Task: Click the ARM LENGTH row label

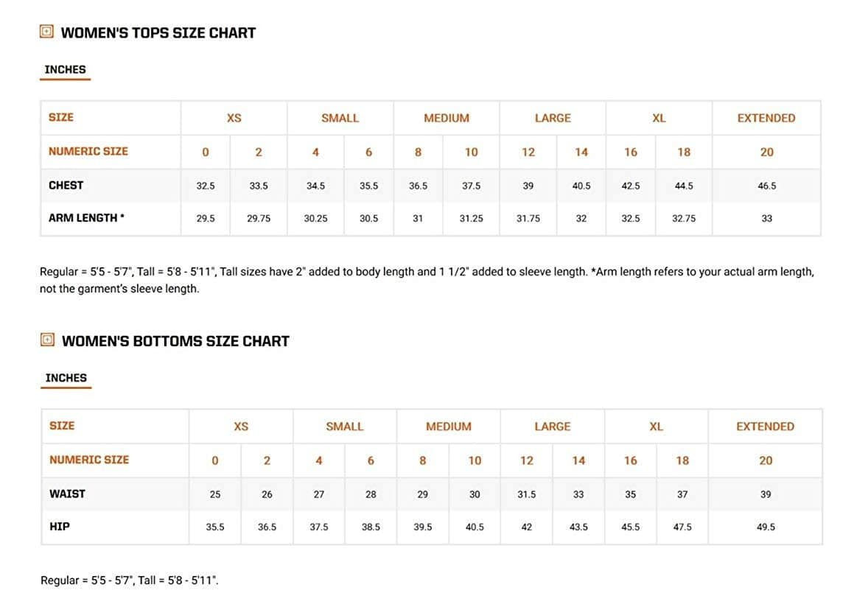Action: click(x=86, y=218)
